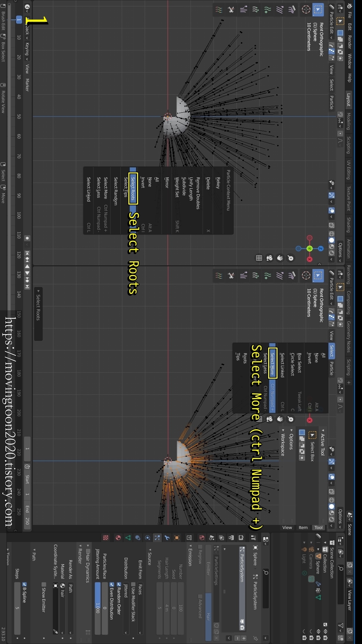
Task: Click pan hand gizmo in viewport with Particle Context Menu
Action: pyautogui.click(x=280, y=258)
